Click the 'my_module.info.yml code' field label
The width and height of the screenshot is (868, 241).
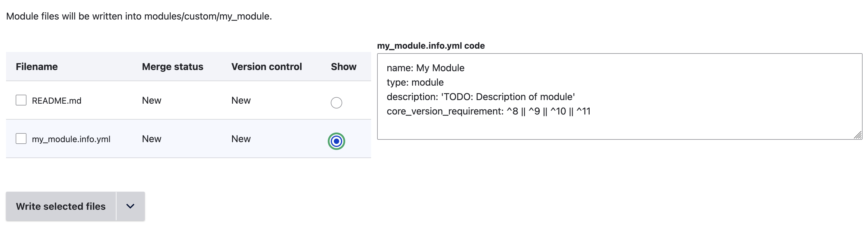click(431, 46)
